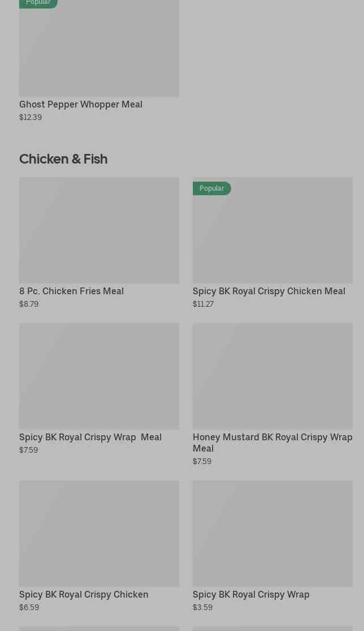Click the Spicy BK Royal Crispy Chicken Meal title

tap(268, 291)
